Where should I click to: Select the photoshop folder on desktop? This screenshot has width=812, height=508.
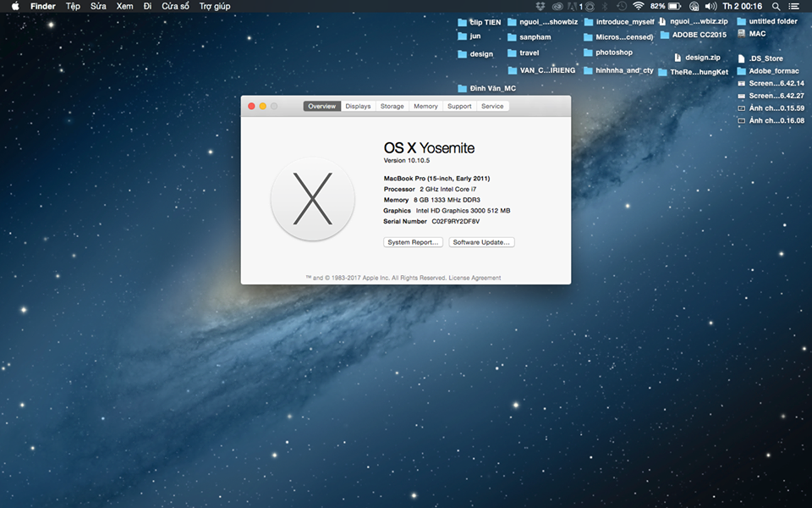[x=607, y=52]
